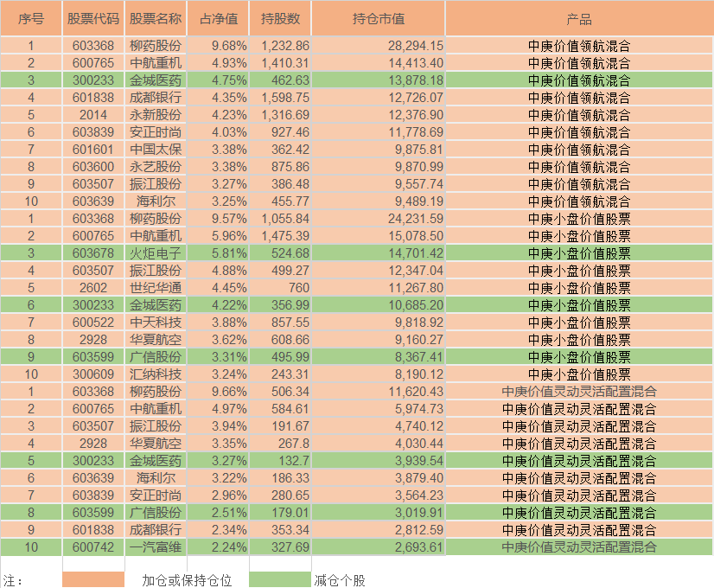Select the shares cell 267.8
The height and width of the screenshot is (588, 714).
pos(280,444)
